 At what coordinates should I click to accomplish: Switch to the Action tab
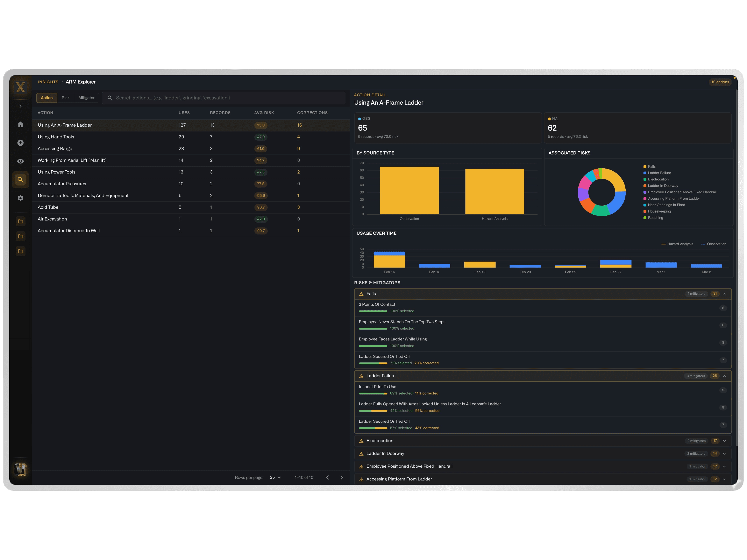click(47, 98)
